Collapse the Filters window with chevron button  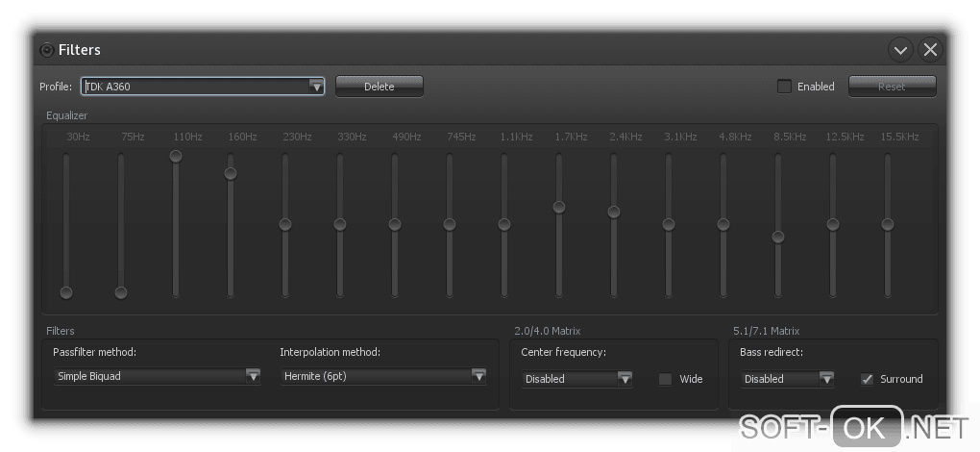pyautogui.click(x=900, y=50)
